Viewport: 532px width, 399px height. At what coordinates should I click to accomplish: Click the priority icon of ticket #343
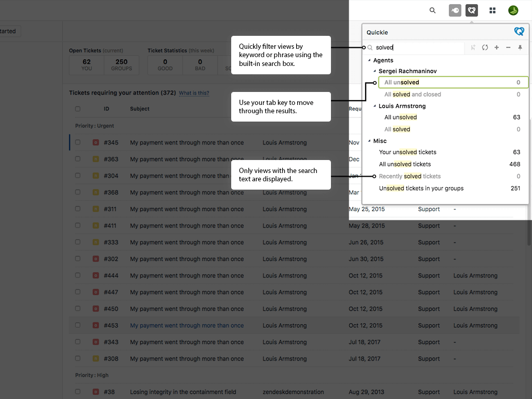tap(96, 342)
